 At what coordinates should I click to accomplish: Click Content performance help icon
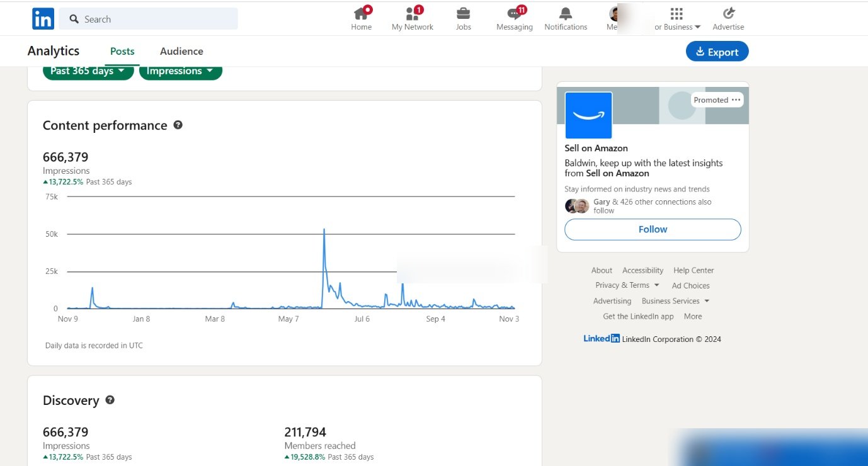point(178,125)
